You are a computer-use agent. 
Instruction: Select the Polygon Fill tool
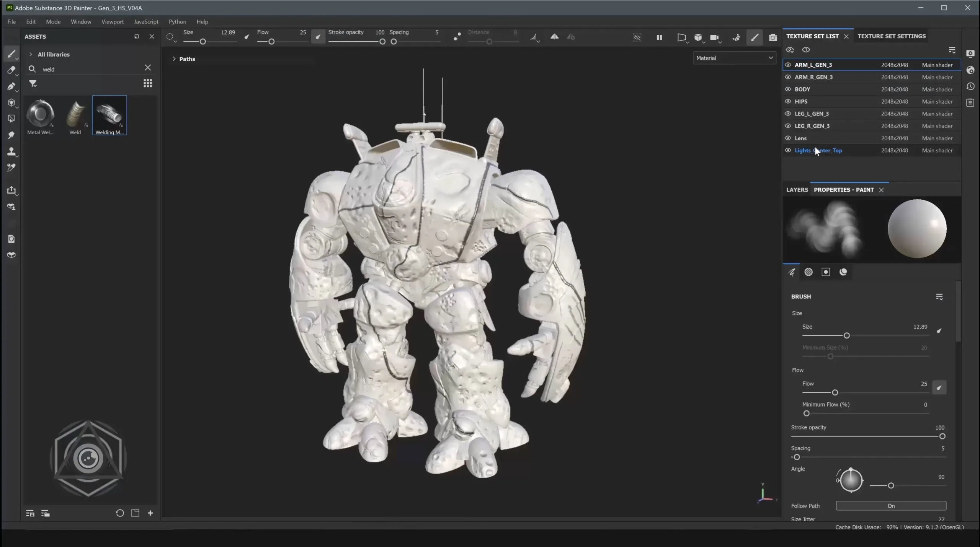click(x=12, y=119)
